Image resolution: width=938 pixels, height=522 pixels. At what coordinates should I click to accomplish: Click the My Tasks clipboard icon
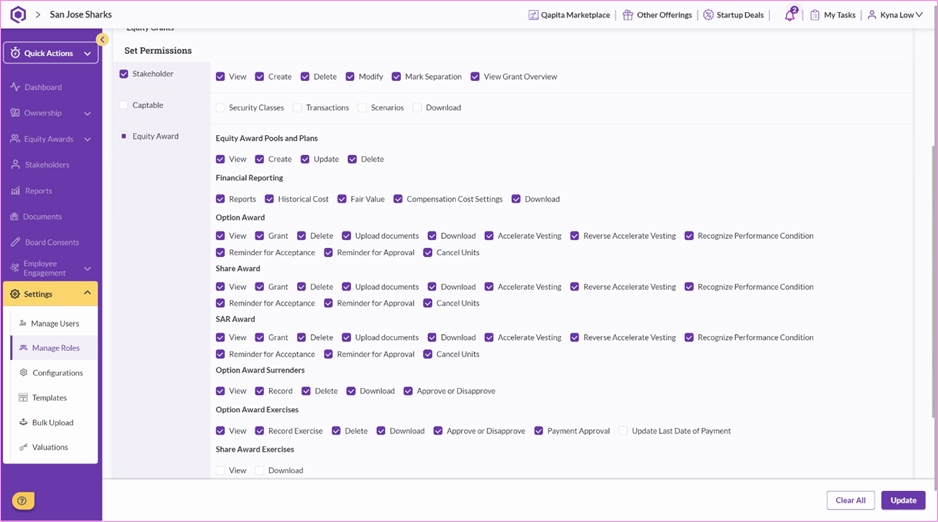click(x=815, y=15)
